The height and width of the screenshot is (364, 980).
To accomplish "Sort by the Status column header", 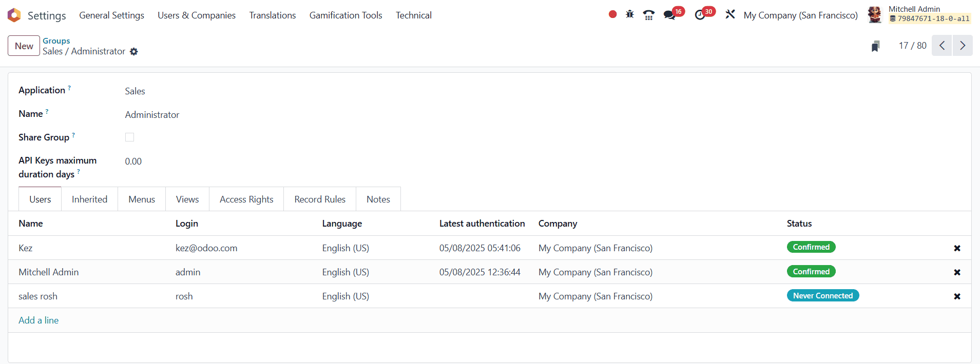I will (799, 224).
